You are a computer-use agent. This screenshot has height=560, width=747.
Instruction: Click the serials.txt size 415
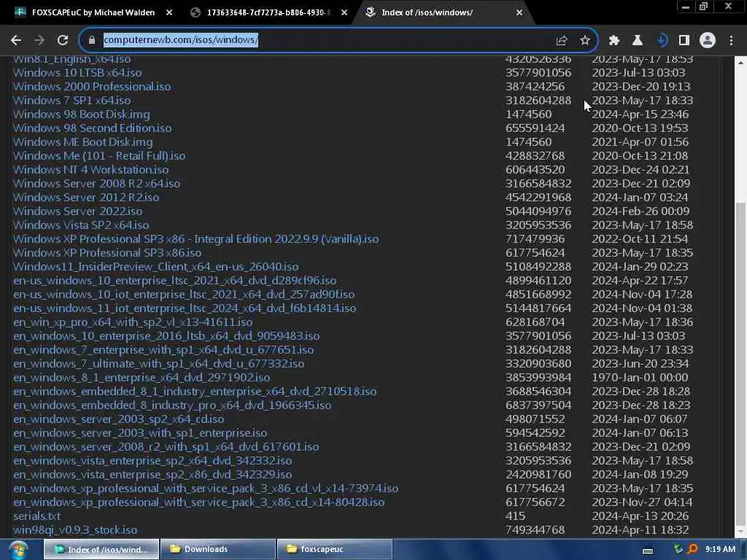point(516,516)
